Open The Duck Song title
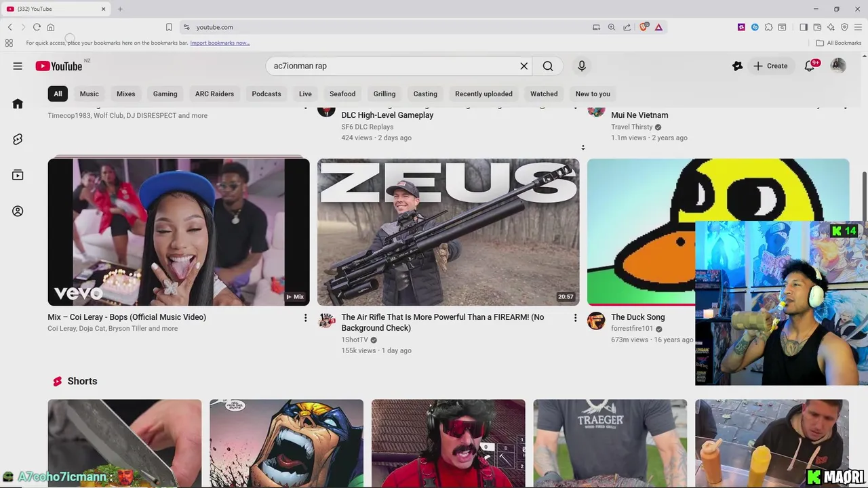Viewport: 868px width, 488px height. [x=637, y=317]
